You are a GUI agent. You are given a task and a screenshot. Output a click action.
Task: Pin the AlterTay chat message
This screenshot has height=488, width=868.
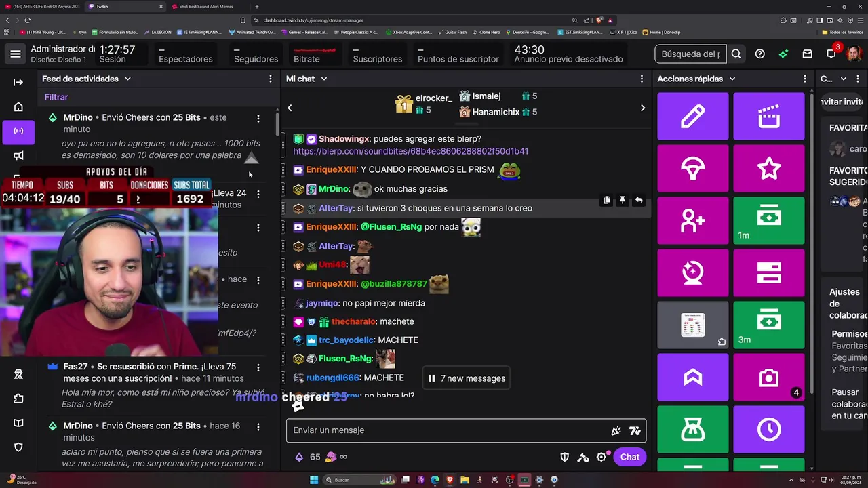point(622,201)
